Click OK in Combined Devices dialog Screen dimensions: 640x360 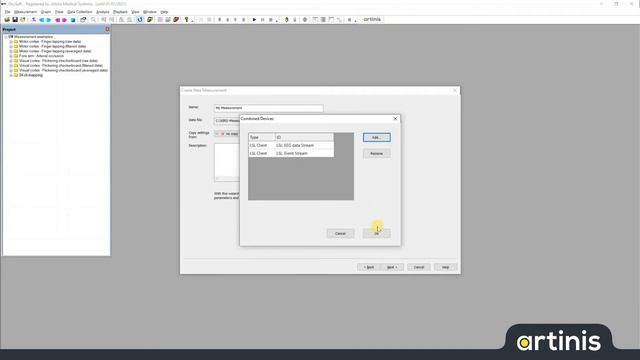pyautogui.click(x=376, y=233)
